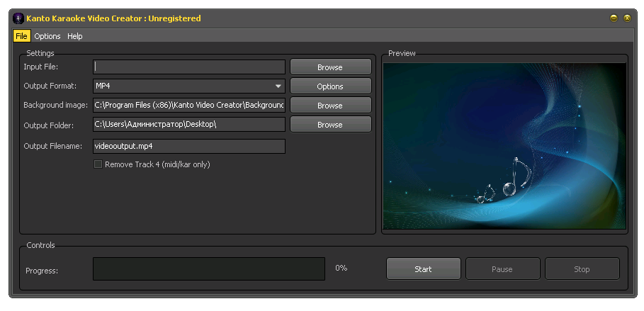Click the Pause button
Viewport: 644px width, 311px height.
pyautogui.click(x=503, y=269)
